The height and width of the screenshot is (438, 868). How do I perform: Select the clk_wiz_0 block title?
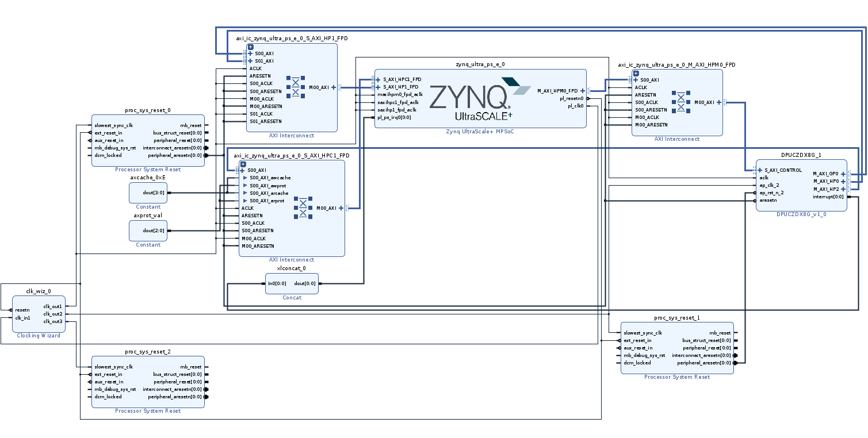39,291
